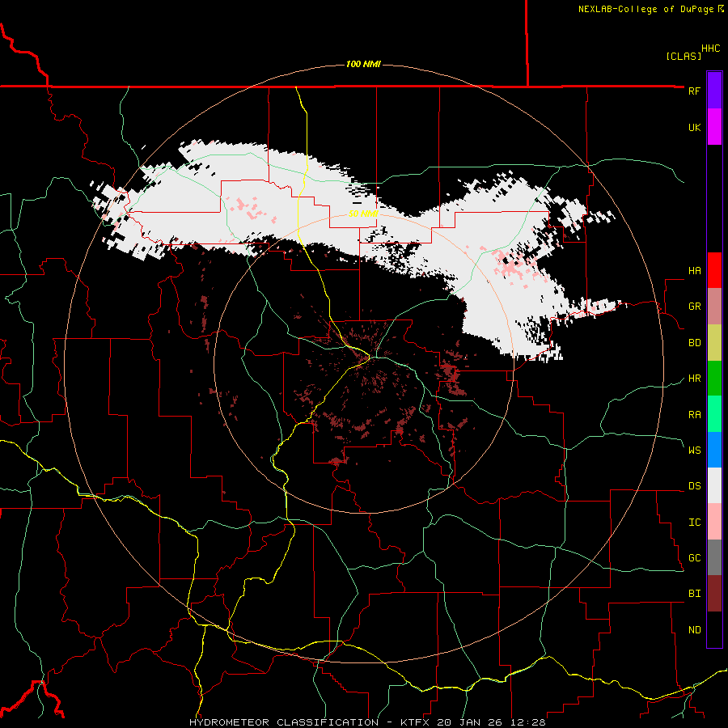Click the "IC" legend label
728x728 pixels.
point(694,523)
